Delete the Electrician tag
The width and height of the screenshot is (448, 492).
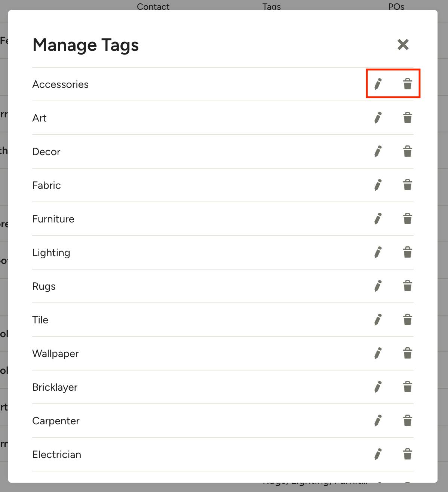click(408, 454)
